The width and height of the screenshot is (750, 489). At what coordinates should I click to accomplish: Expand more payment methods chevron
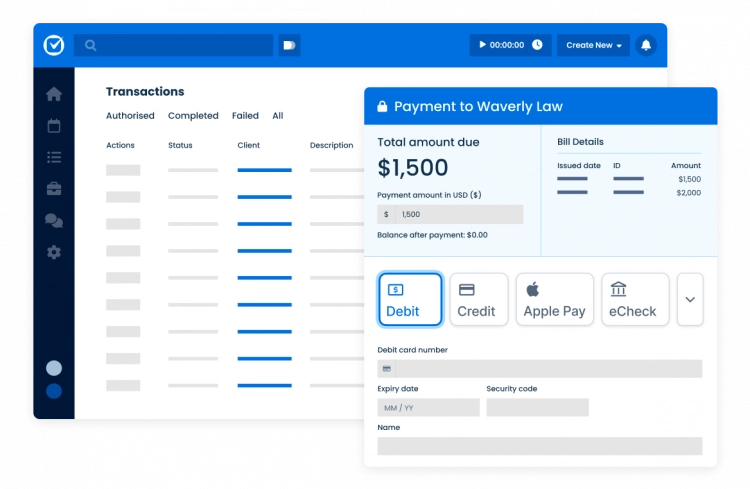point(690,299)
